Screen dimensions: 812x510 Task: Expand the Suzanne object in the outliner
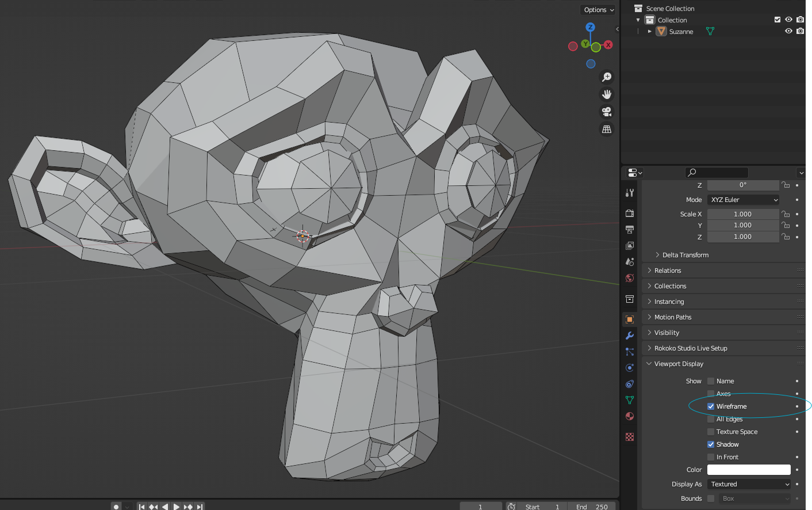coord(649,31)
